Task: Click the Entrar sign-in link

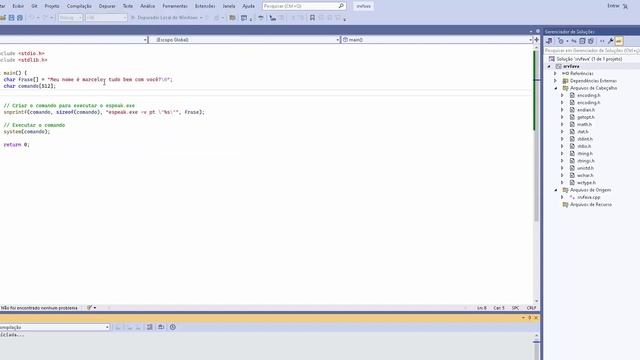Action: 613,6
